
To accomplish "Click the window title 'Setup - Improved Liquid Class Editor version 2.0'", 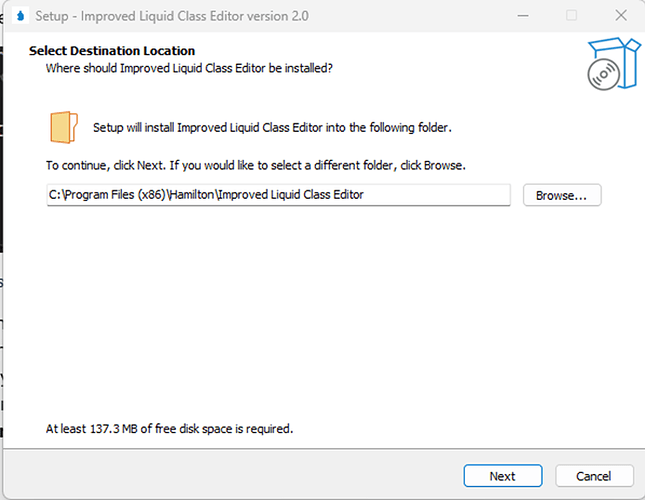I will click(172, 16).
